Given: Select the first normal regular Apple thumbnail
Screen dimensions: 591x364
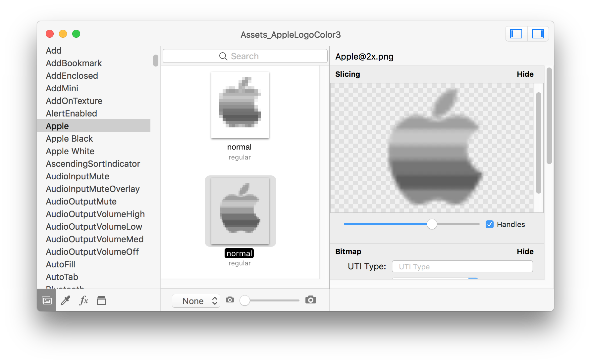Looking at the screenshot, I should tap(240, 105).
